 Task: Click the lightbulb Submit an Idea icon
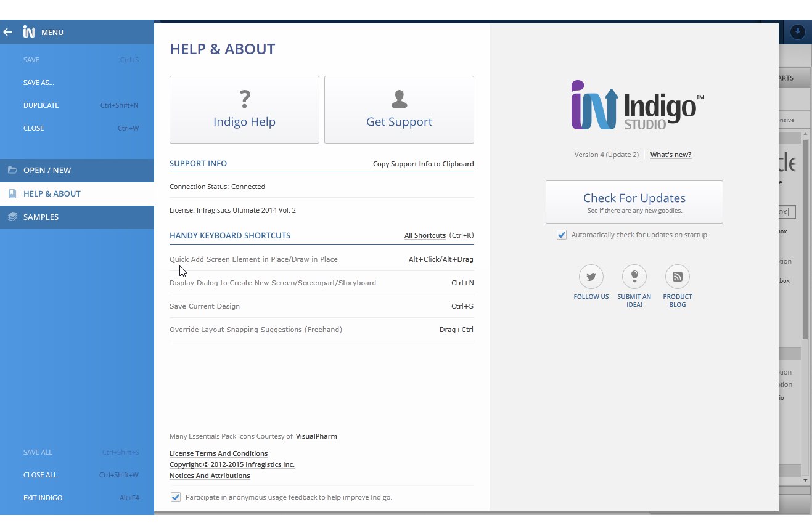tap(634, 277)
